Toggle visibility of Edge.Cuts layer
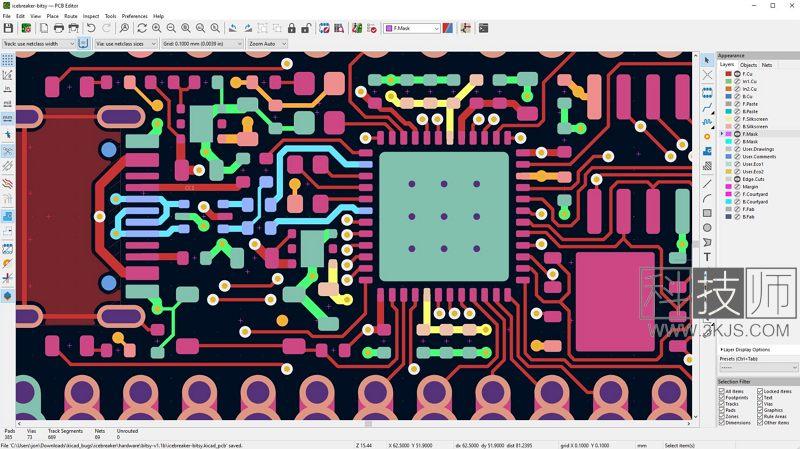The image size is (800, 449). (737, 179)
